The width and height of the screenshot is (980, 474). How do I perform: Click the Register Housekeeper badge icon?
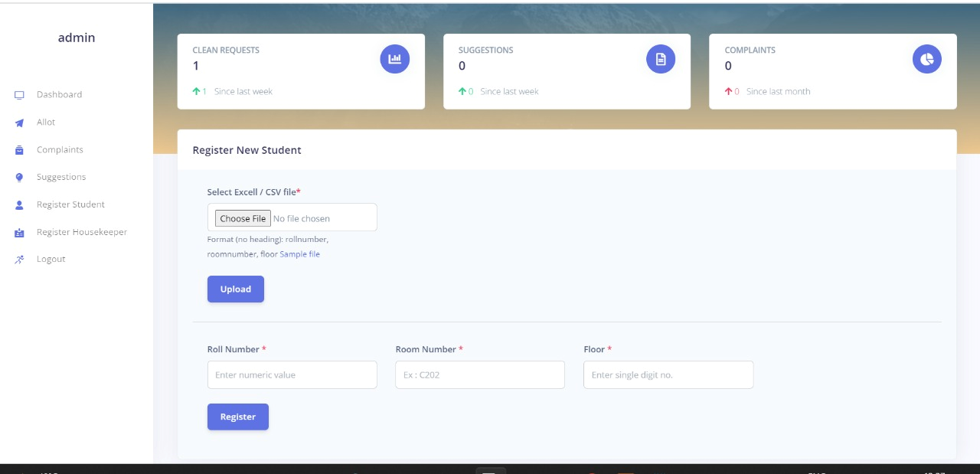19,233
